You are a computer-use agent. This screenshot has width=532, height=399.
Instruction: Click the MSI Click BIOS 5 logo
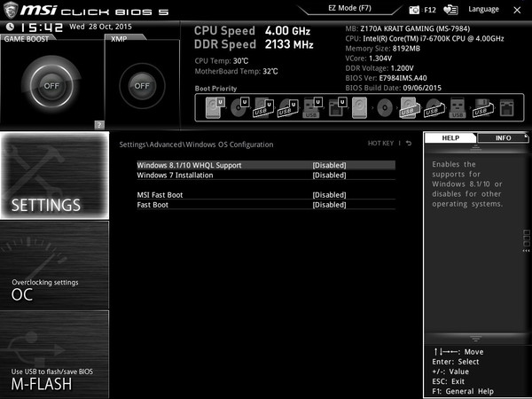tap(87, 10)
